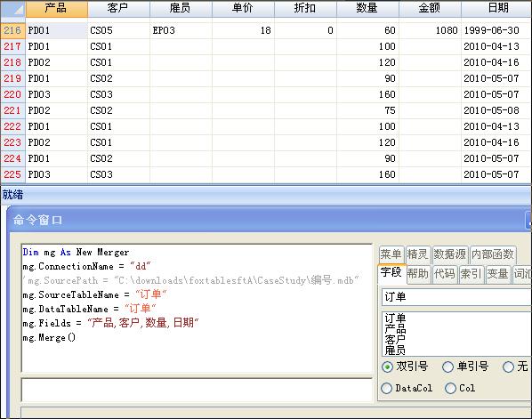Select row header 220
532x419 pixels.
pyautogui.click(x=12, y=94)
